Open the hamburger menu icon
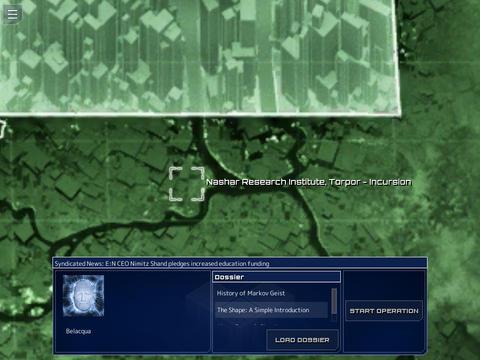This screenshot has width=480, height=360. (x=13, y=14)
